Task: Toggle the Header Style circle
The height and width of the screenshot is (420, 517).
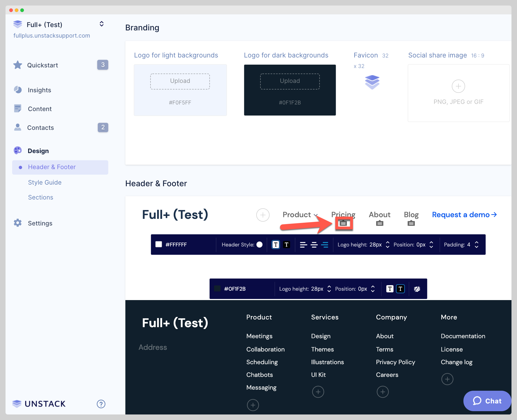Action: 260,245
